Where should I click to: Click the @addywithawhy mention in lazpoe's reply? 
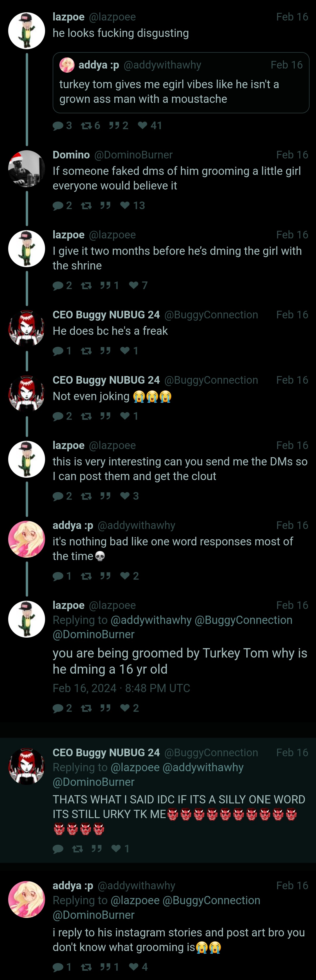tap(151, 620)
